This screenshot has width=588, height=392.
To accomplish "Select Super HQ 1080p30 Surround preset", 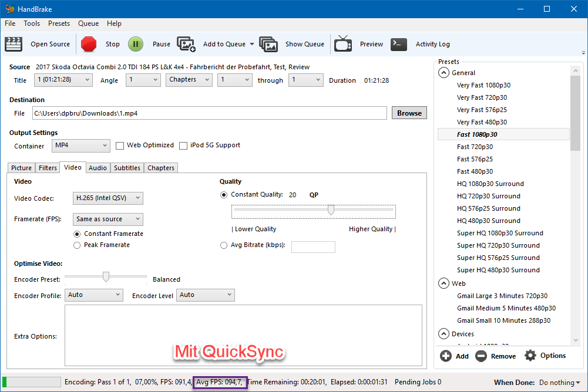I will click(500, 233).
